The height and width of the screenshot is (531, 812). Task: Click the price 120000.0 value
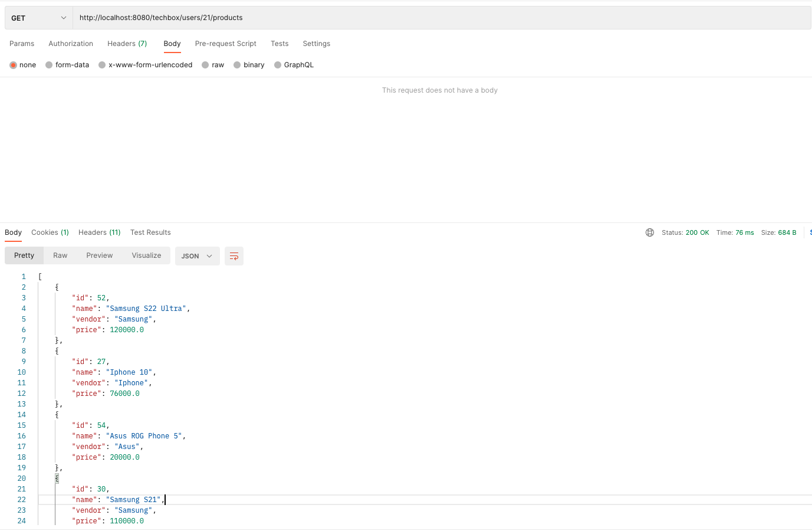point(127,330)
